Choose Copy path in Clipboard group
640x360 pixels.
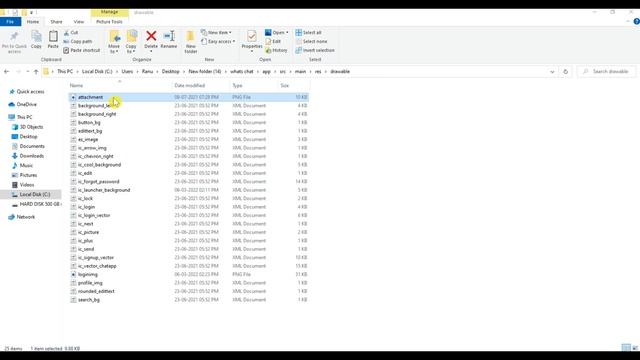click(x=78, y=42)
